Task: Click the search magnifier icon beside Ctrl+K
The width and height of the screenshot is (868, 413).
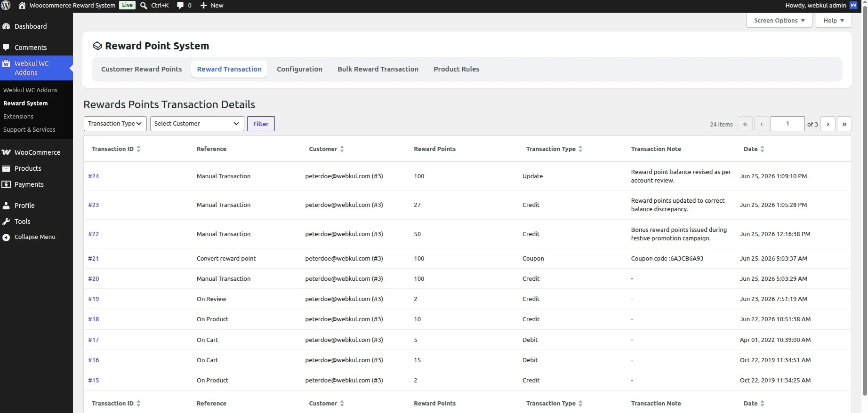Action: [144, 6]
